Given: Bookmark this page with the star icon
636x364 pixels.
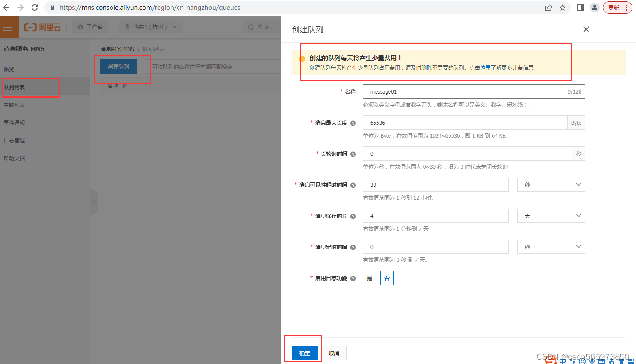Looking at the screenshot, I should coord(563,8).
